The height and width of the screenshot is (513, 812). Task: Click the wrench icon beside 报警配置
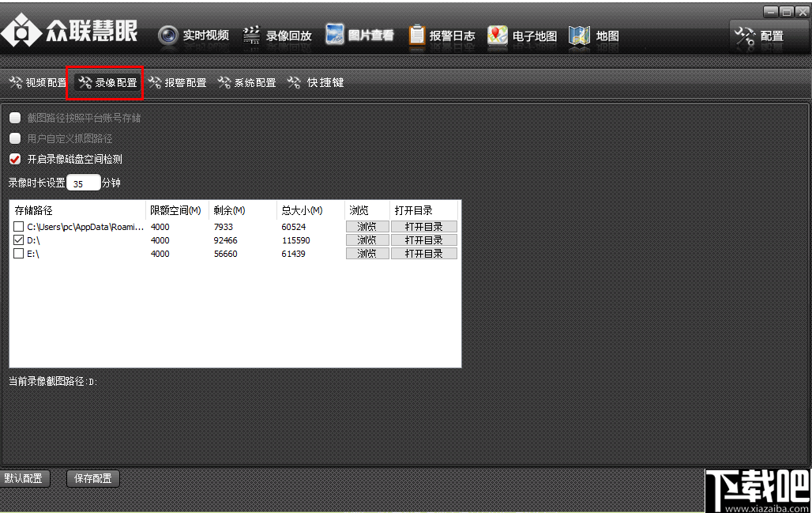click(x=154, y=82)
